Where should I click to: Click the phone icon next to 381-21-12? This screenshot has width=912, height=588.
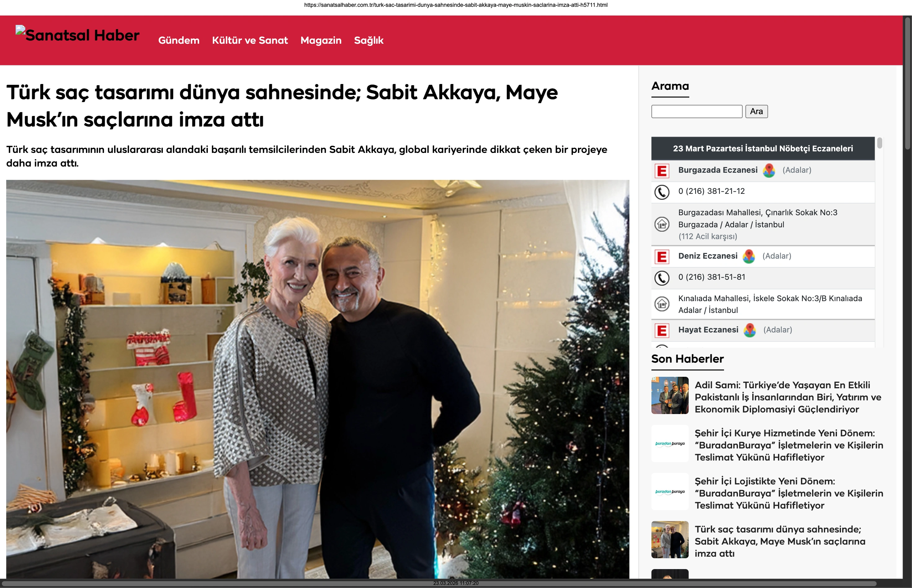click(662, 192)
